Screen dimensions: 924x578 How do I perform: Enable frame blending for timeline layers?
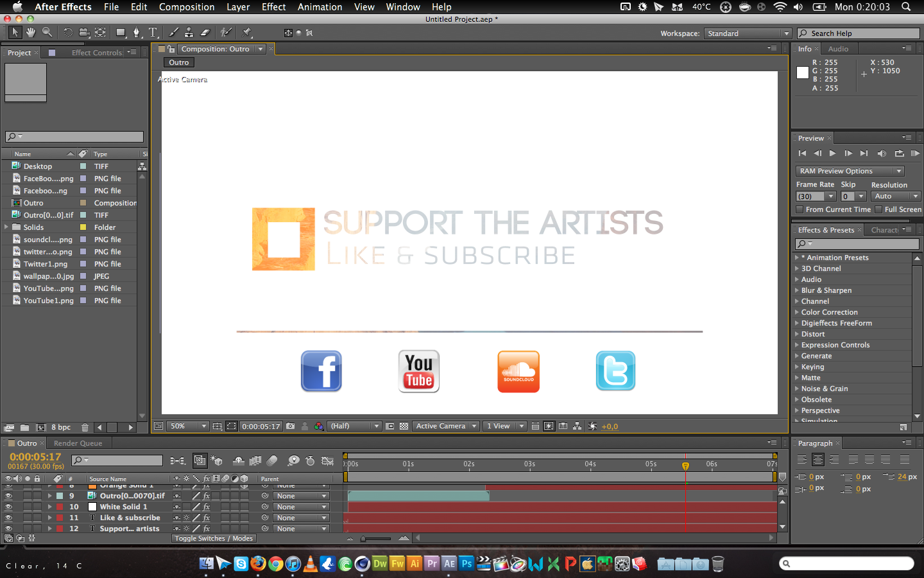(255, 460)
